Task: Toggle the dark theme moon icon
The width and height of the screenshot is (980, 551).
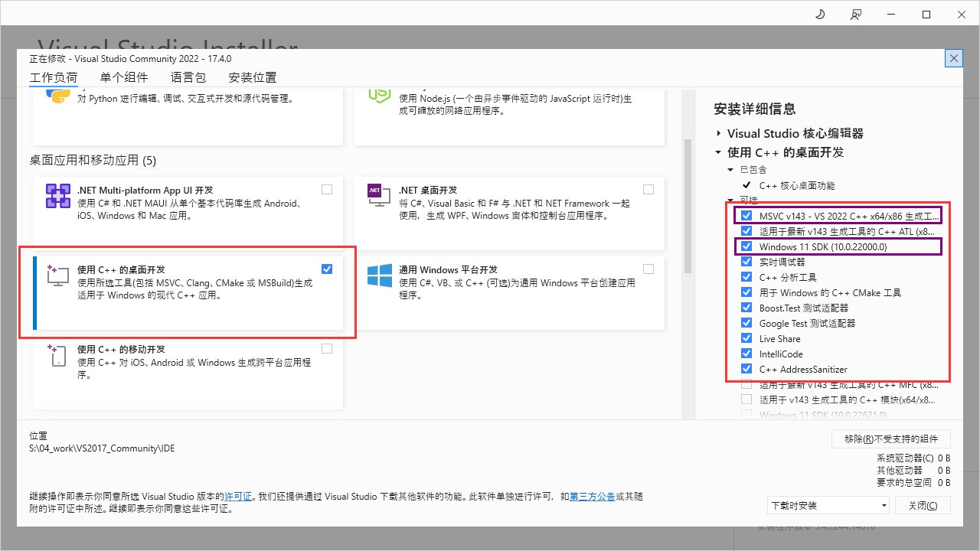Action: pos(820,15)
